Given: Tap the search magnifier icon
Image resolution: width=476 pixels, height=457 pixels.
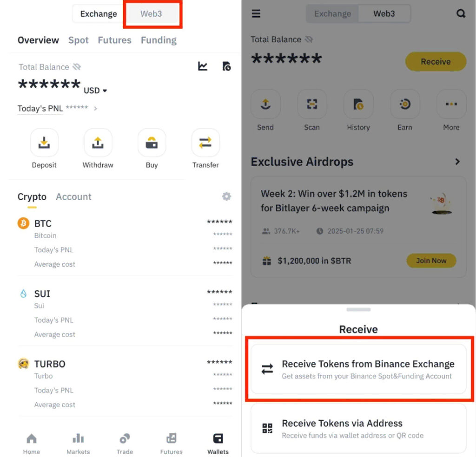Looking at the screenshot, I should 461,13.
